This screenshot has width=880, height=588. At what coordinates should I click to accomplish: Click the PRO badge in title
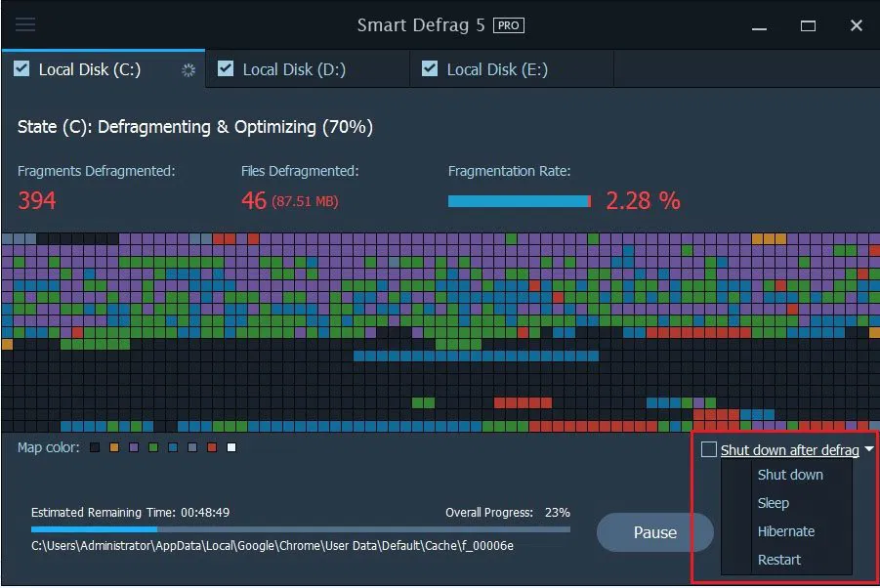point(508,25)
